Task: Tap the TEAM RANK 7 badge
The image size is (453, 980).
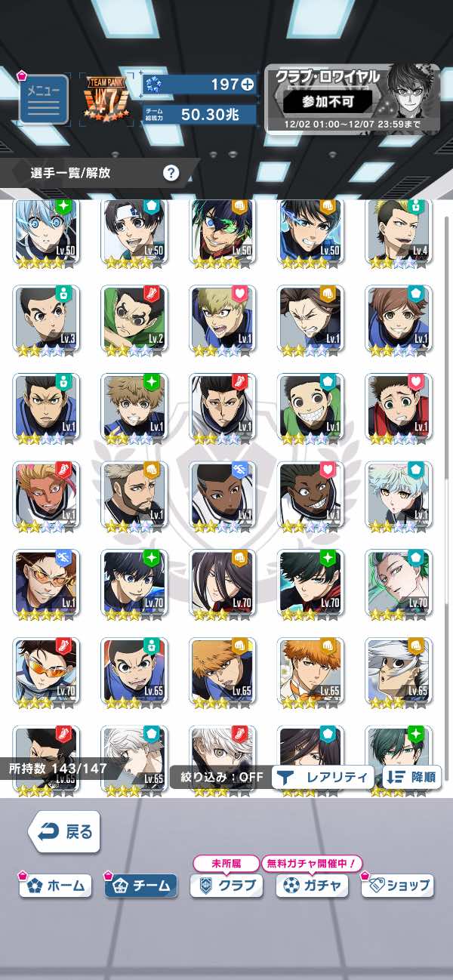Action: [106, 98]
